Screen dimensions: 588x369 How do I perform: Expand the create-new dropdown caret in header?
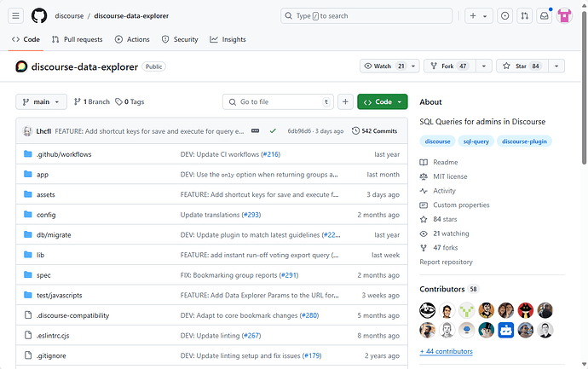(x=485, y=16)
